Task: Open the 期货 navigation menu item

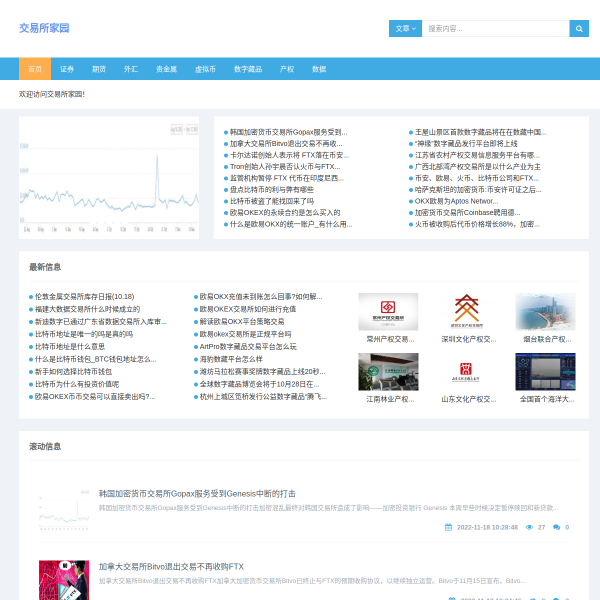Action: point(99,69)
